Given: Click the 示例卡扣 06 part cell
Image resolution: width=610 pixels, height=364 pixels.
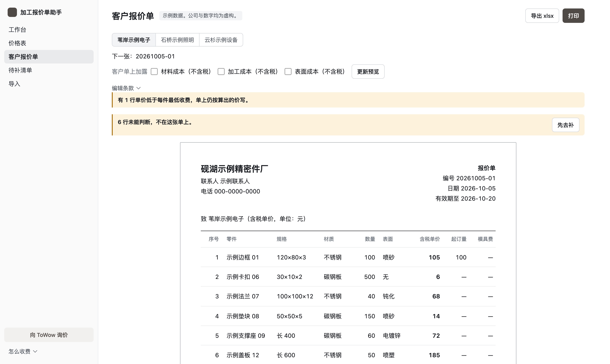Looking at the screenshot, I should click(243, 277).
